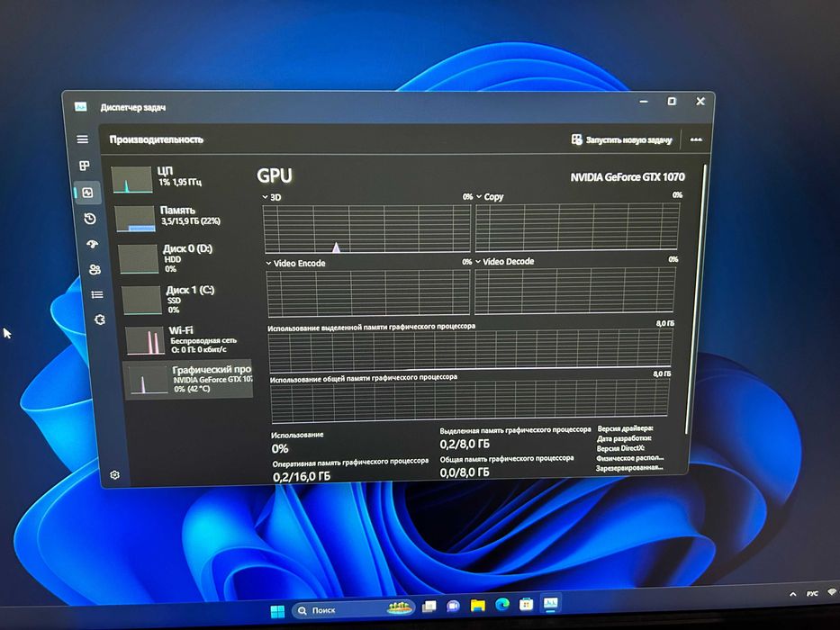This screenshot has height=630, width=840.
Task: Select the GPU Графический процессор item
Action: point(188,379)
